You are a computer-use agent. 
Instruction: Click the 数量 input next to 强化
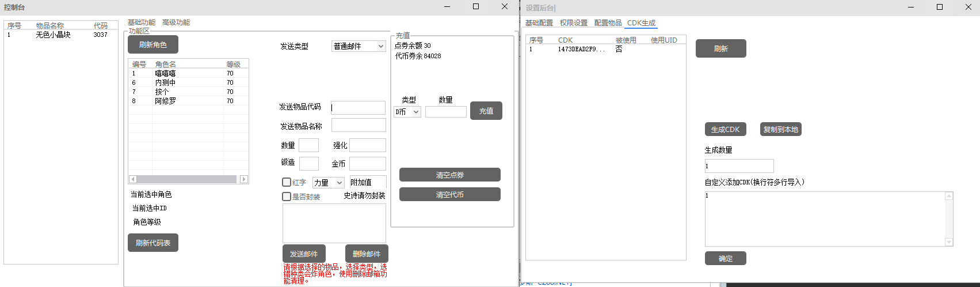tap(308, 145)
